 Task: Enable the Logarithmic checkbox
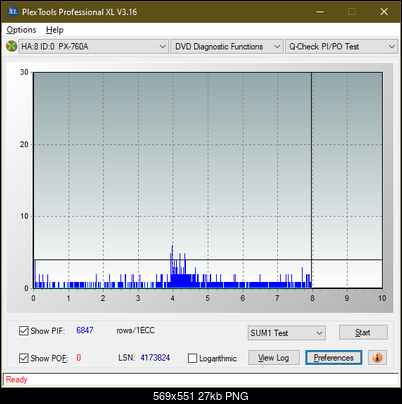(192, 358)
